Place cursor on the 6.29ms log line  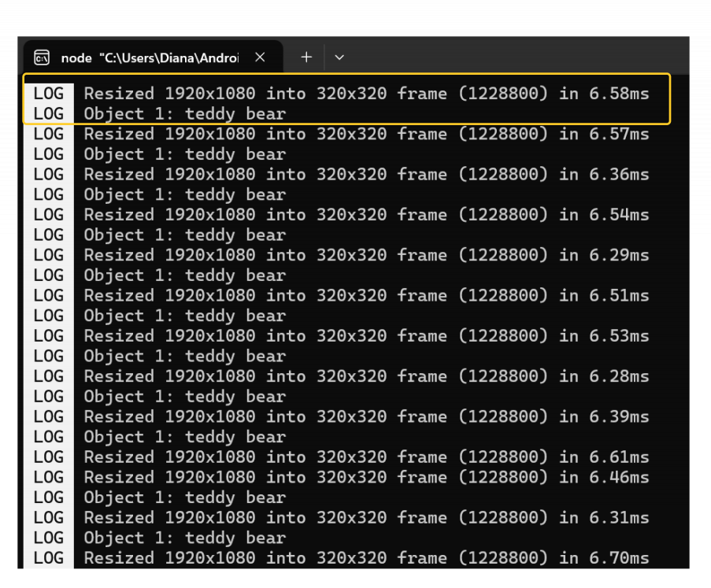366,255
